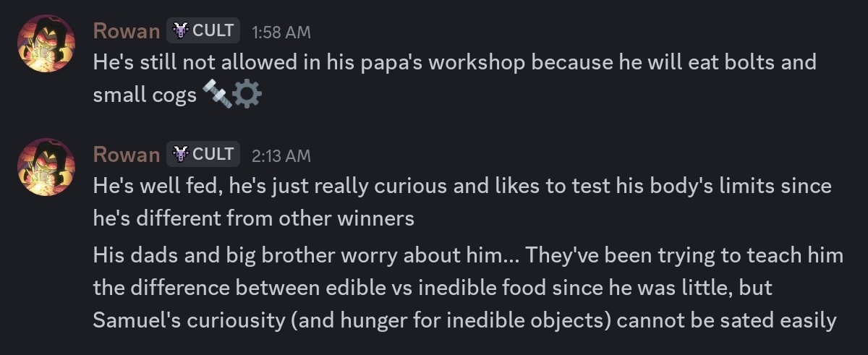Image resolution: width=868 pixels, height=355 pixels.
Task: Open Rowan's avatar beside the 2:13 AM message
Action: [46, 166]
